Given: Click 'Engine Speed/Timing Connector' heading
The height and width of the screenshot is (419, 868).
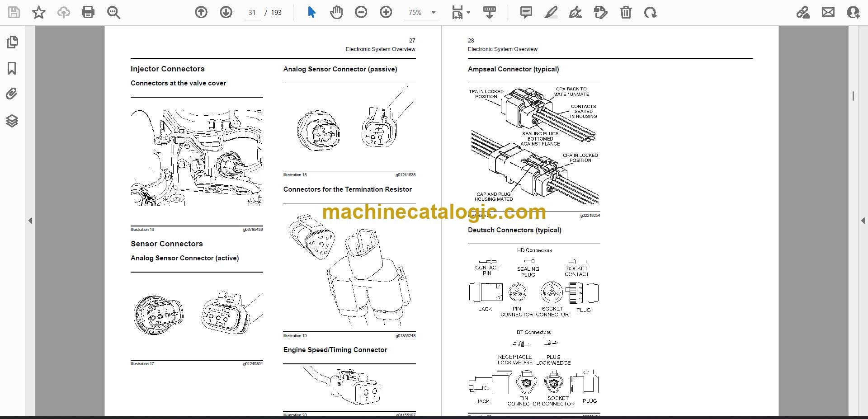Looking at the screenshot, I should (x=335, y=350).
